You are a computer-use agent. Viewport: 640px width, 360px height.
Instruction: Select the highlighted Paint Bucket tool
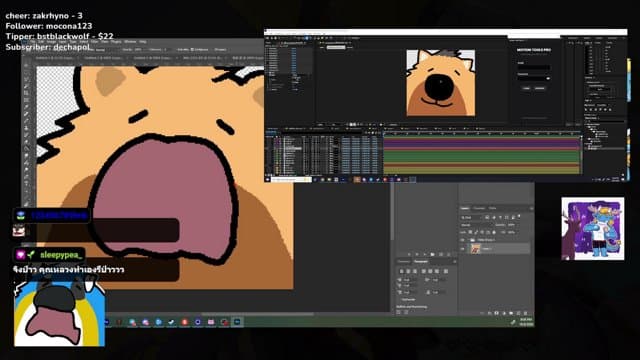click(x=27, y=149)
